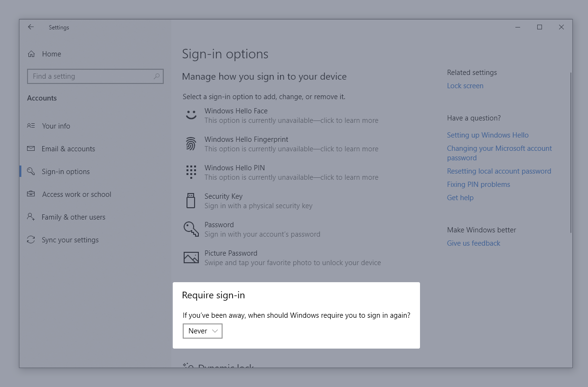Click the Sync your settings arrows icon

31,240
